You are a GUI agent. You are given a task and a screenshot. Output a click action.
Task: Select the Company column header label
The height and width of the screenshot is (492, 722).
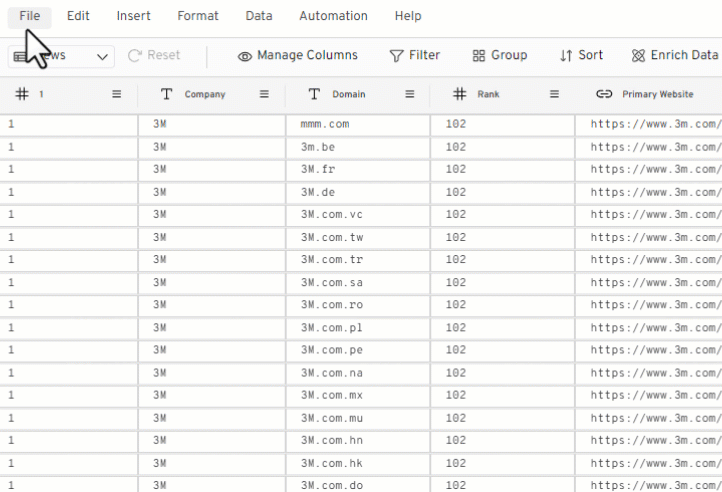tap(205, 94)
